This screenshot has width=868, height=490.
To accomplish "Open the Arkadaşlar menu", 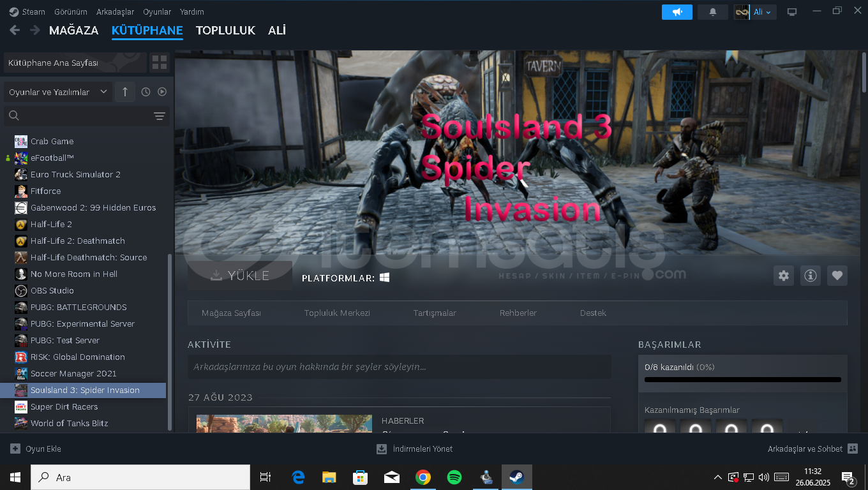I will tap(116, 11).
